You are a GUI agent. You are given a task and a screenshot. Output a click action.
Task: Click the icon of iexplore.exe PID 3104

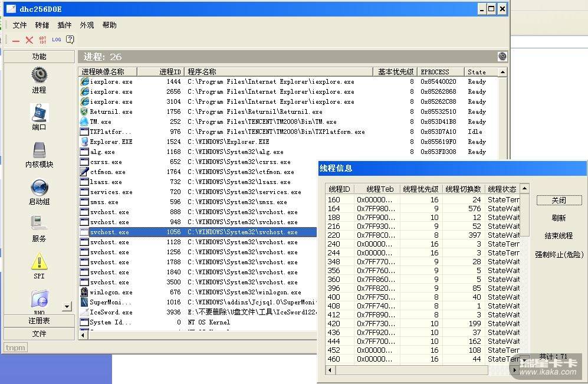point(85,101)
